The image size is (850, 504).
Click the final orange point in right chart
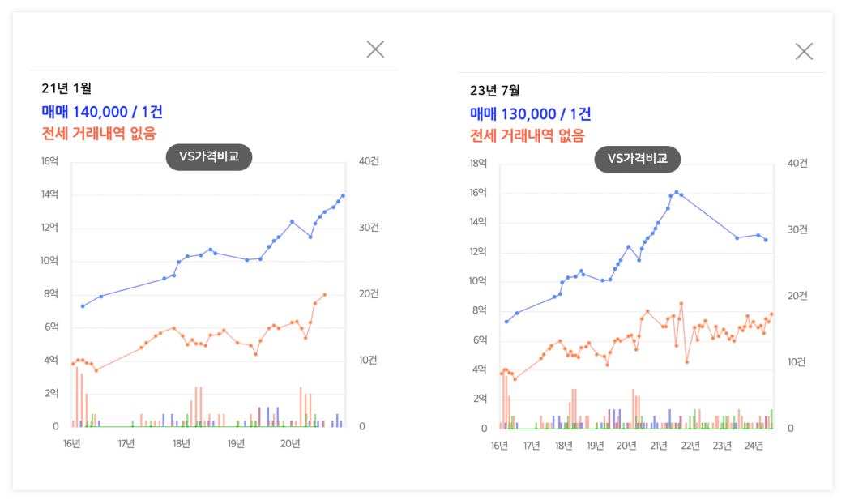[x=772, y=314]
